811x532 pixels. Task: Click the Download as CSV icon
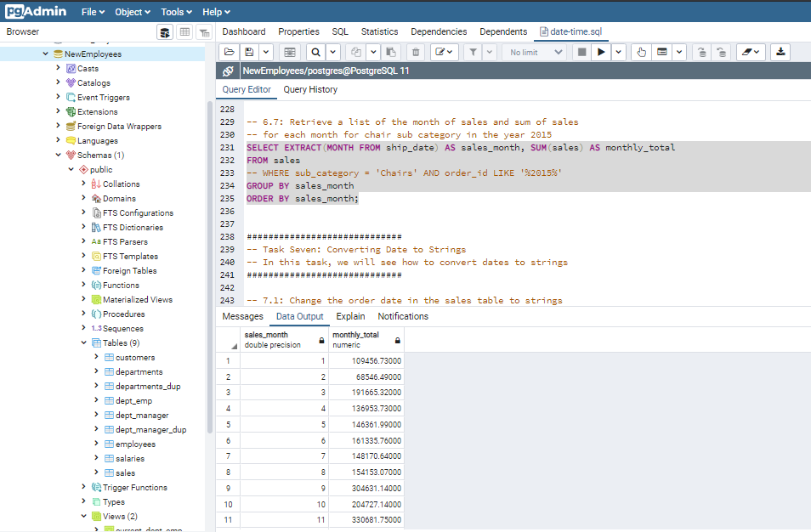(780, 52)
